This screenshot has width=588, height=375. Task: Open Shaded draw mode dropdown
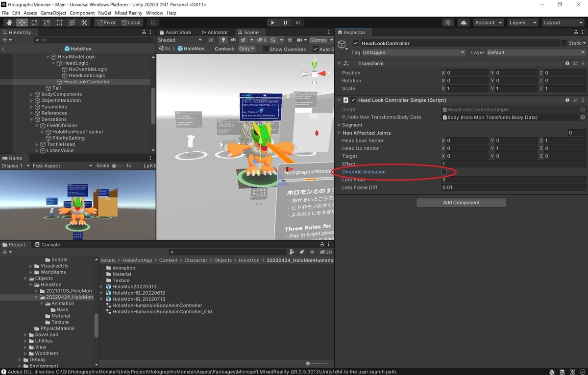click(180, 40)
